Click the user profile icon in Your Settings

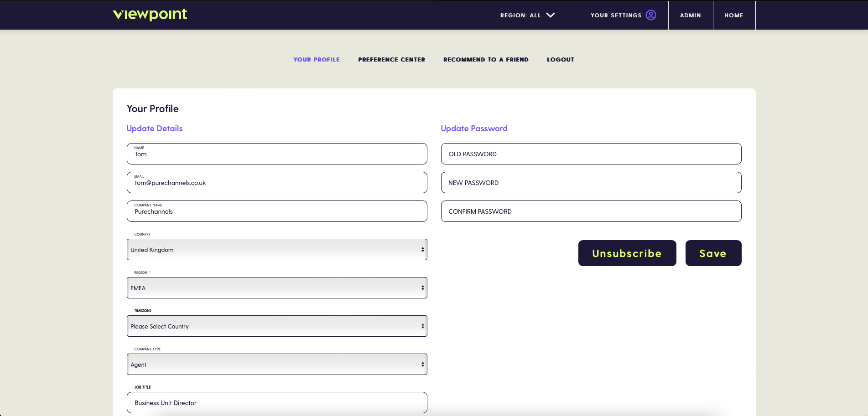(651, 15)
